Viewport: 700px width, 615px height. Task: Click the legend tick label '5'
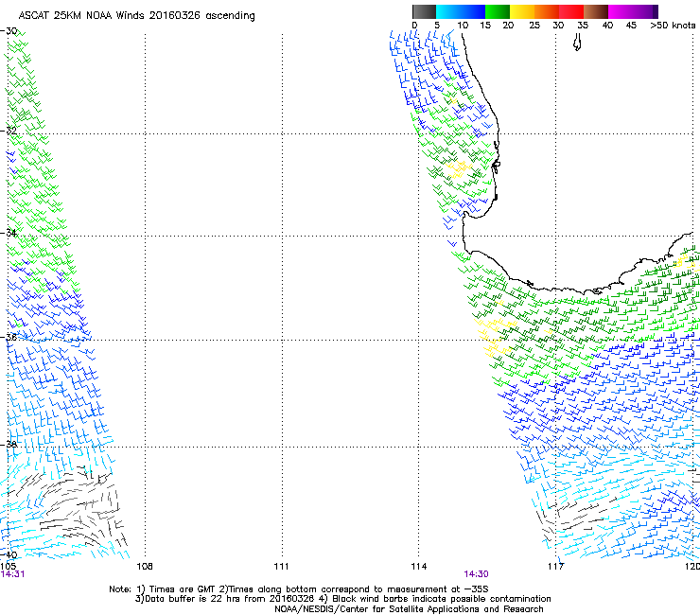click(x=437, y=26)
